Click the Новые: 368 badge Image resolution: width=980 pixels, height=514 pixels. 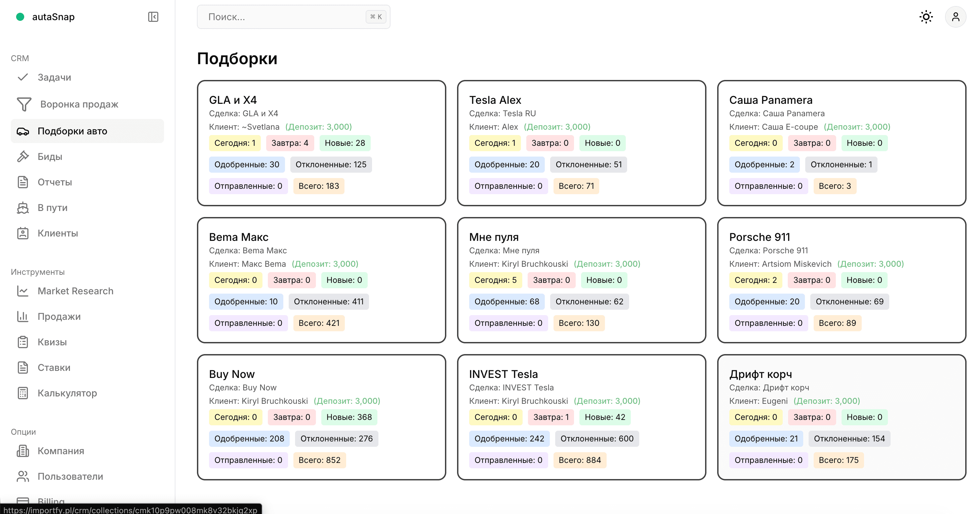coord(349,417)
